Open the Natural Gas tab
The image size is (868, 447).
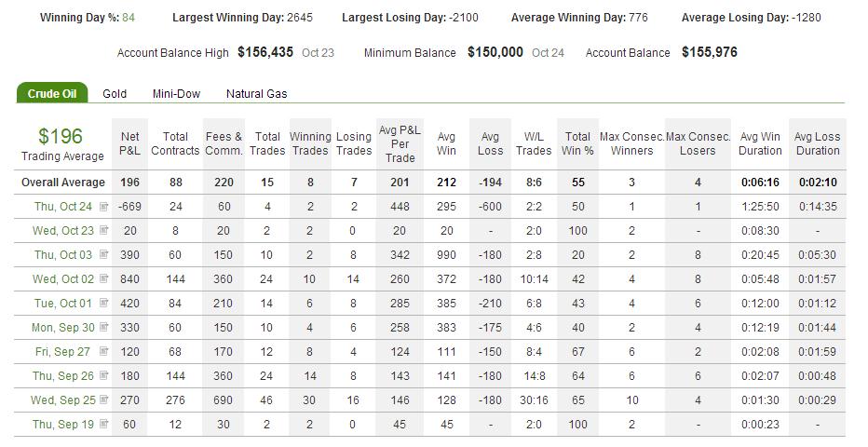tap(256, 94)
